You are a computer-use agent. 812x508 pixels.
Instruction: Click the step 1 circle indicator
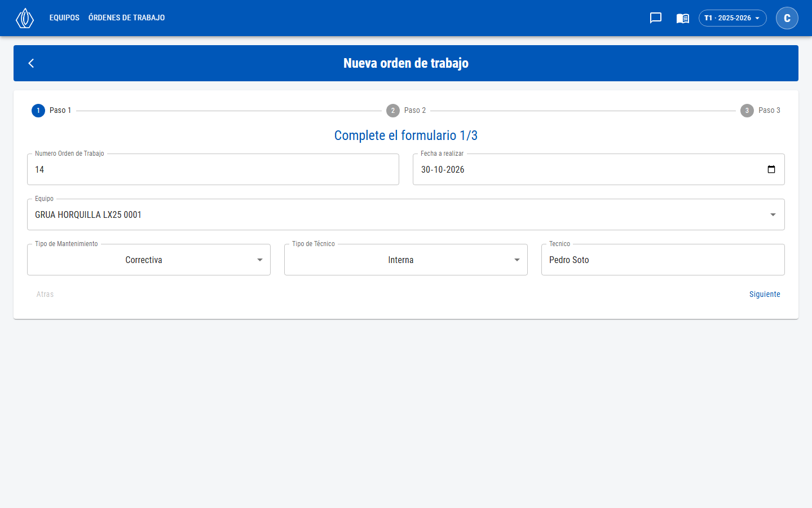[38, 111]
